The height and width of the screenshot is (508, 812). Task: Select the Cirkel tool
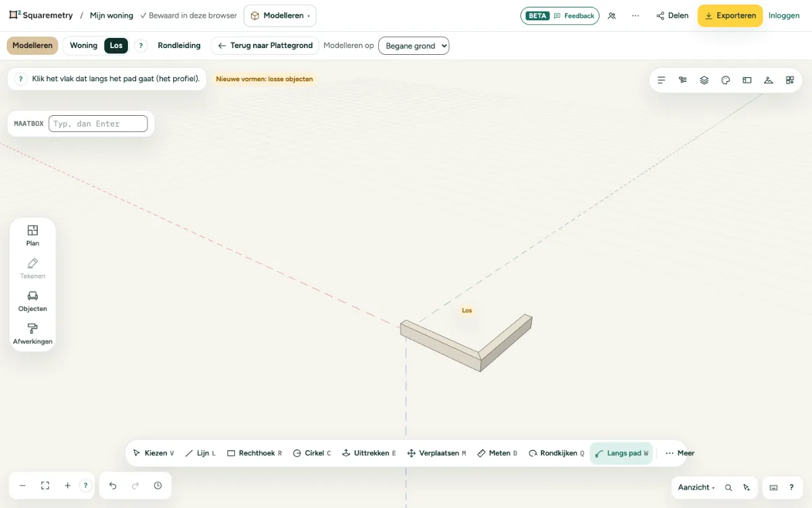pyautogui.click(x=312, y=453)
